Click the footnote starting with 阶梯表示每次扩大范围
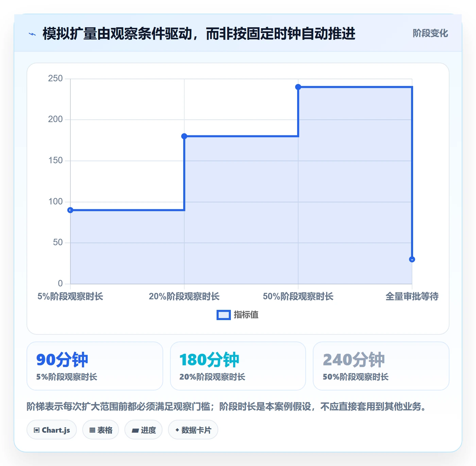The height and width of the screenshot is (466, 476). click(227, 406)
